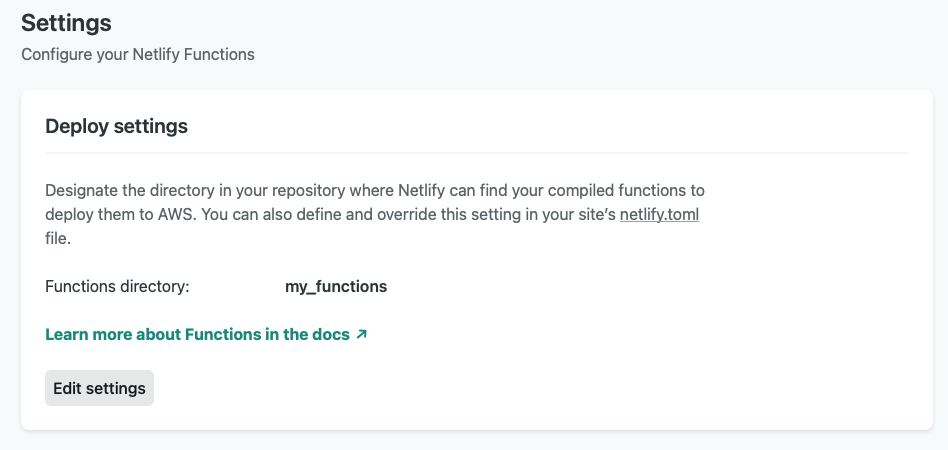Viewport: 948px width, 450px height.
Task: Click the Functions directory label
Action: click(117, 287)
